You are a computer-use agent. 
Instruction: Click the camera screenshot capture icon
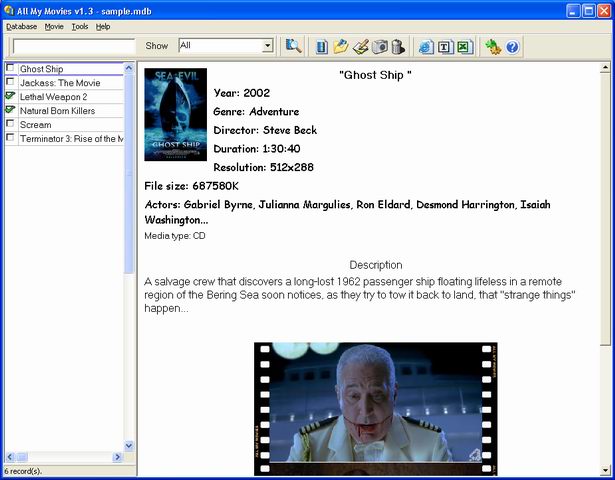tap(380, 47)
